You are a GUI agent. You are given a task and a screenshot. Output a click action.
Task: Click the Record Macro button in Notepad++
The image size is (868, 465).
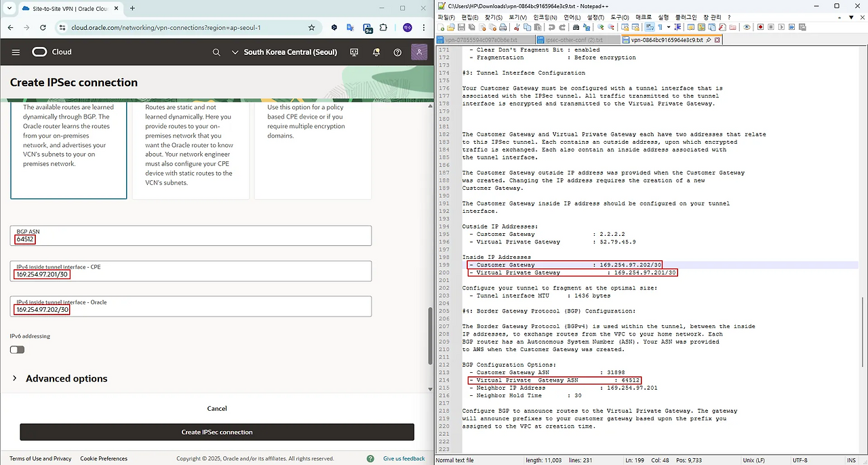[x=760, y=27]
